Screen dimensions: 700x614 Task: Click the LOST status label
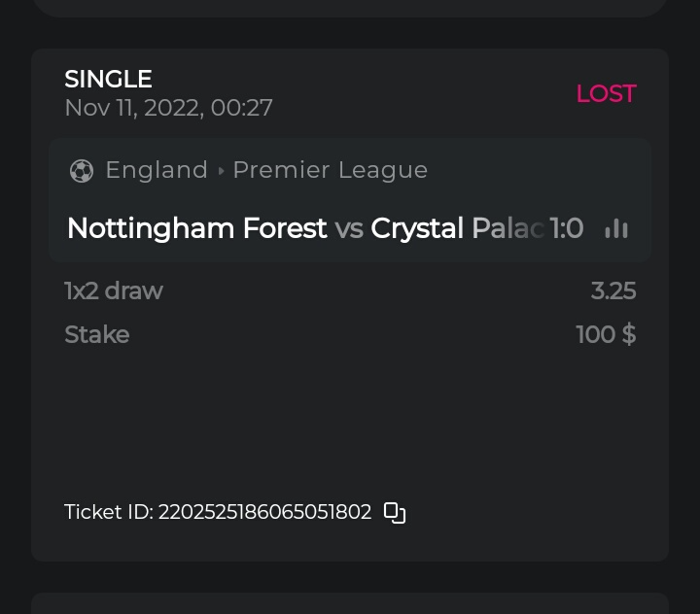pyautogui.click(x=606, y=93)
